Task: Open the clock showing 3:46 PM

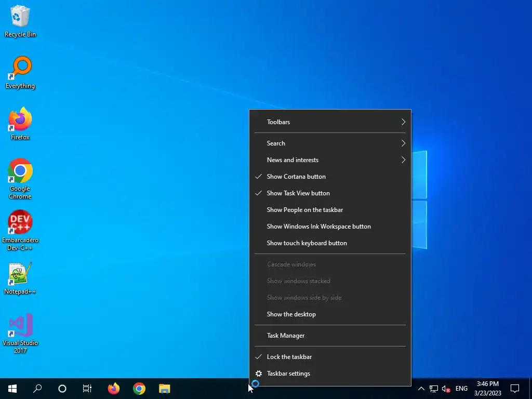Action: click(x=487, y=389)
